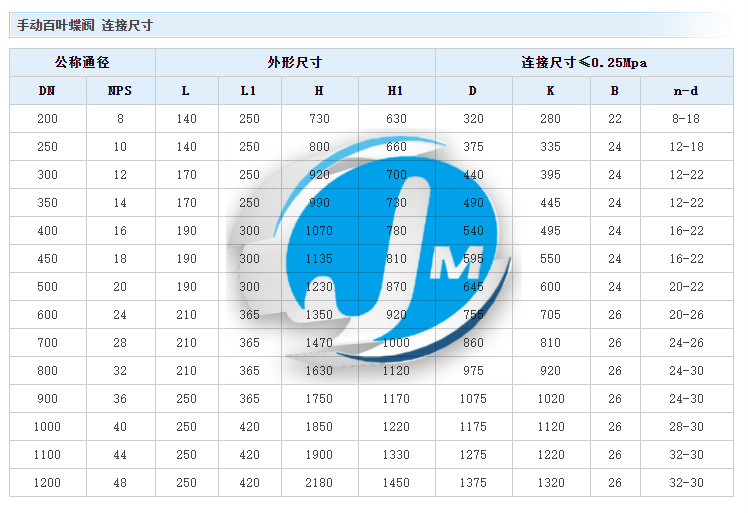This screenshot has height=513, width=748.
Task: Select n-d value '20-26'
Action: pos(686,315)
